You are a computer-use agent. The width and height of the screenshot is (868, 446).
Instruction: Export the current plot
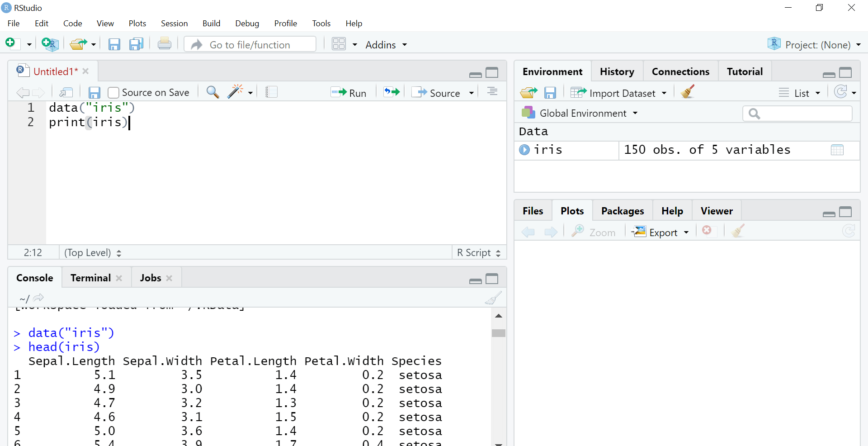[x=660, y=232]
